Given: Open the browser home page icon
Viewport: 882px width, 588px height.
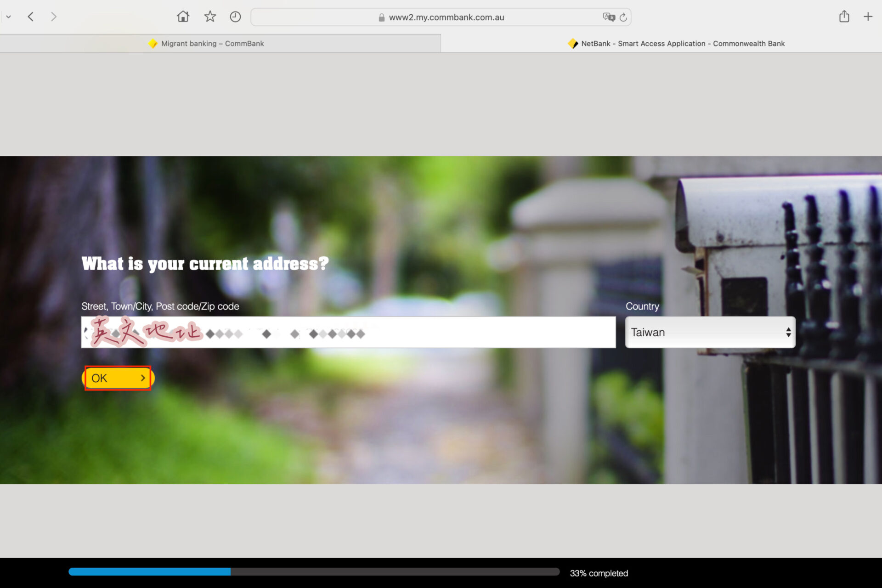Looking at the screenshot, I should click(183, 17).
